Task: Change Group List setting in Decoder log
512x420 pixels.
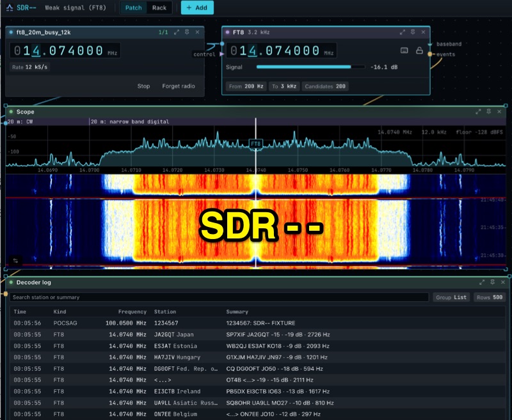Action: 451,297
